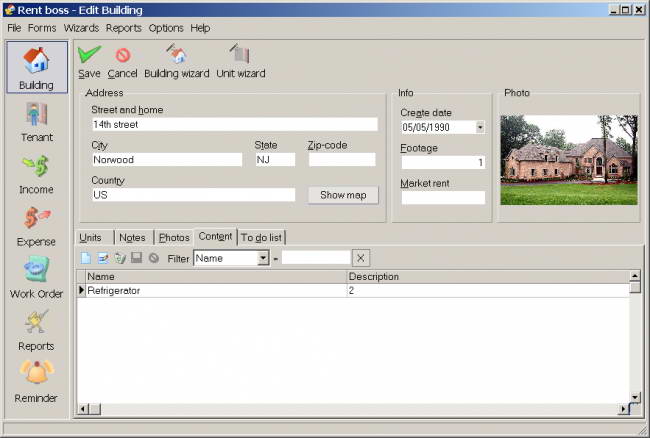The width and height of the screenshot is (650, 438).
Task: Click the vertical scrollbar down arrow
Action: click(x=635, y=397)
